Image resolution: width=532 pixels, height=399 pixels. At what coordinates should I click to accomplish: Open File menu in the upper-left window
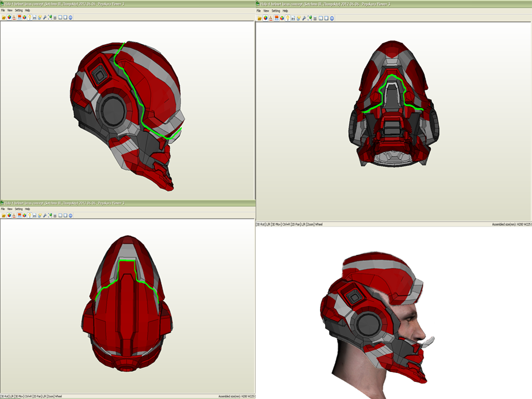tap(3, 10)
